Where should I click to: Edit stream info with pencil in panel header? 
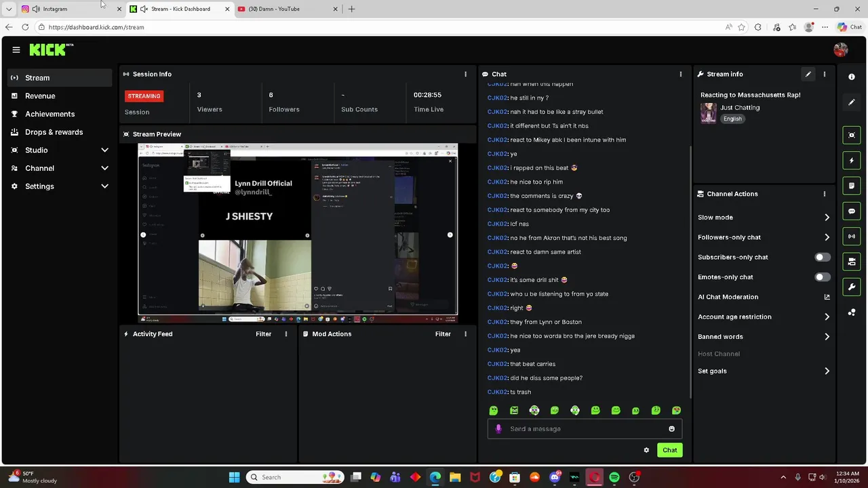tap(808, 74)
